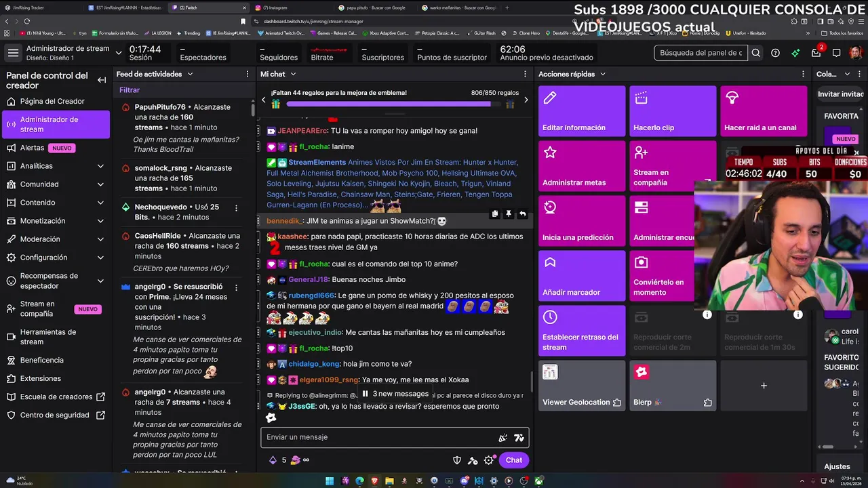868x488 pixels.
Task: Open Alertas in the sidebar
Action: (x=55, y=148)
